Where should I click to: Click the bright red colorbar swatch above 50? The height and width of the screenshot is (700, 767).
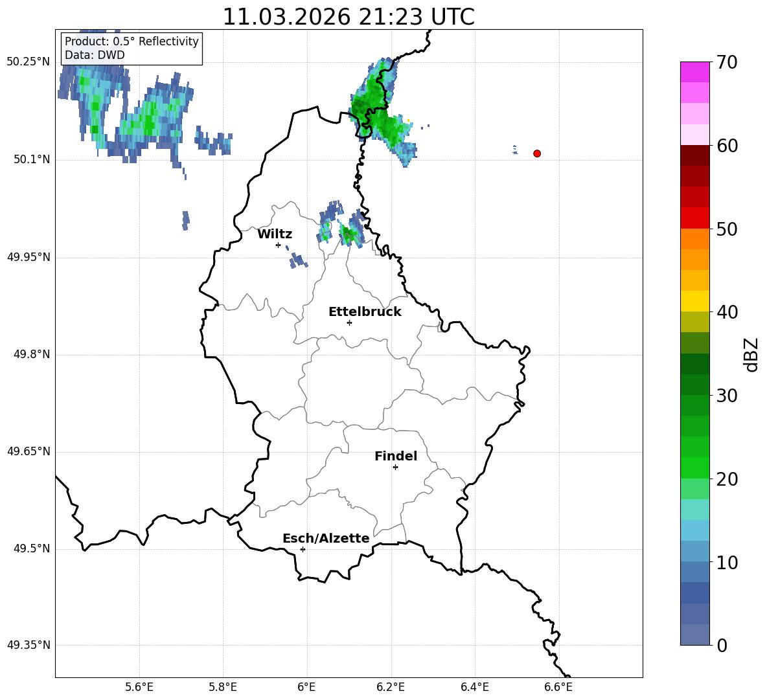pyautogui.click(x=695, y=218)
